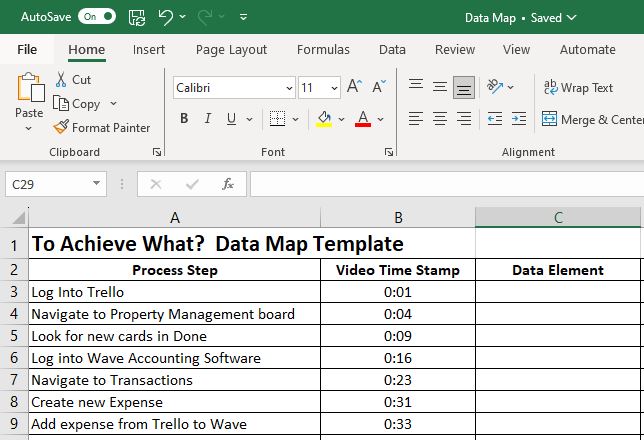Select the Format Painter tool

[x=101, y=127]
